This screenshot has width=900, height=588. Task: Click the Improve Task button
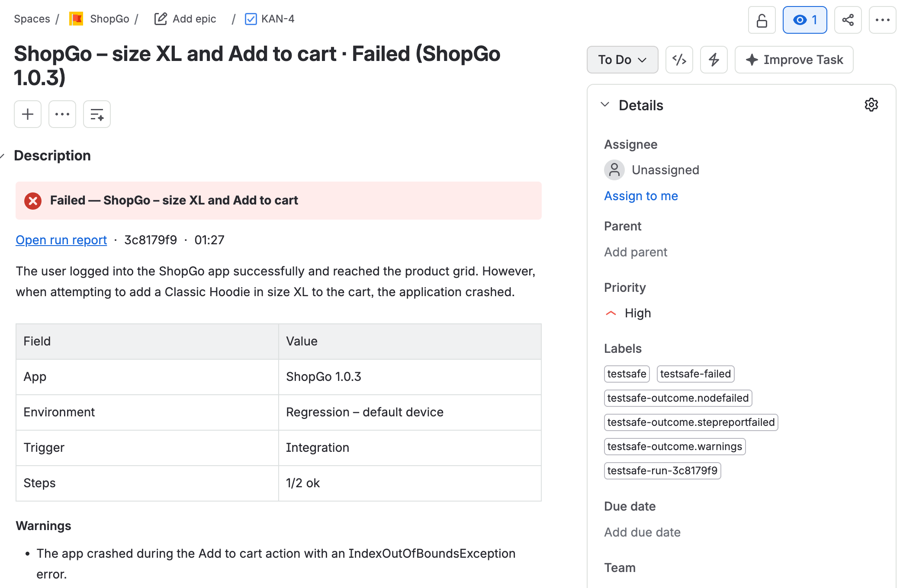tap(794, 60)
